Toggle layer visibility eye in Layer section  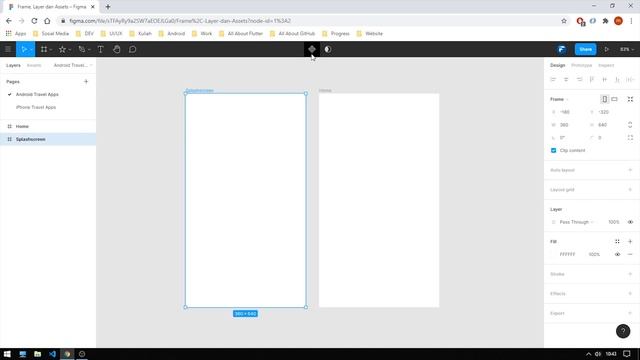630,222
